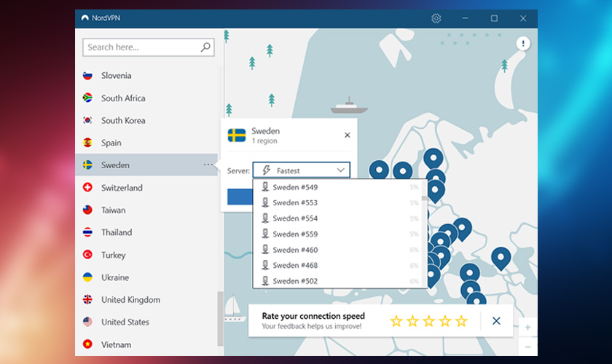Zoom in the map with plus
Image resolution: width=612 pixels, height=364 pixels.
coord(527,328)
